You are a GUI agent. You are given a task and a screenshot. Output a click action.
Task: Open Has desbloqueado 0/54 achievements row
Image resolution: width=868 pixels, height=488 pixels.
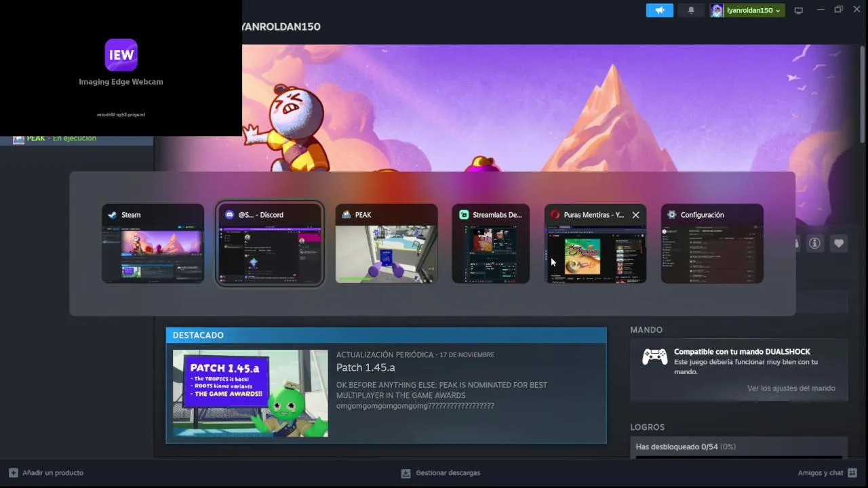click(738, 447)
